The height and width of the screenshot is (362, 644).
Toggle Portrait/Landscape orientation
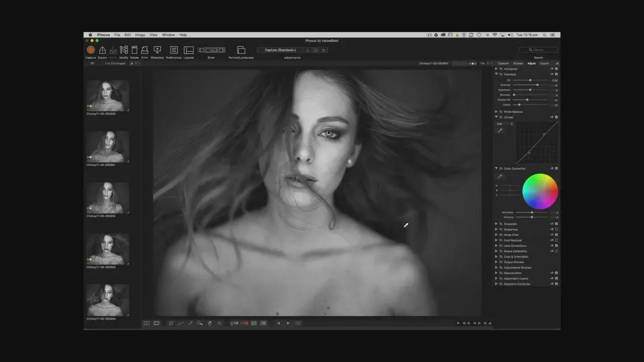(241, 50)
